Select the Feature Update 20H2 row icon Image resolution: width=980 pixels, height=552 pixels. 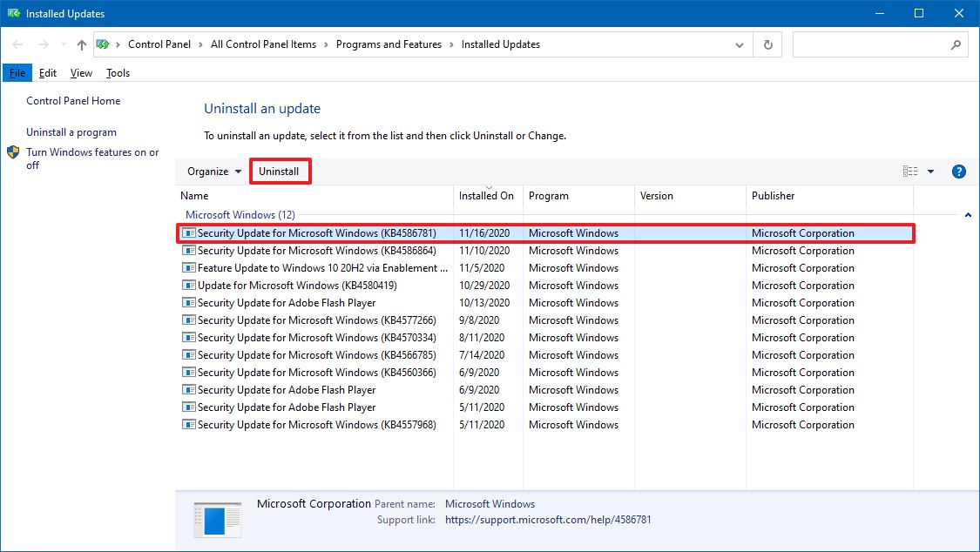click(189, 268)
